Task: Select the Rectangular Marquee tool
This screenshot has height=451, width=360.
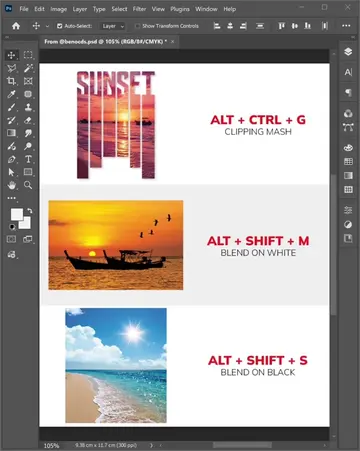Action: [x=28, y=55]
